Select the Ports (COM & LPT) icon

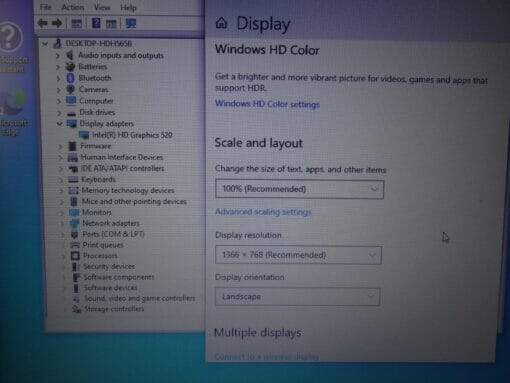click(75, 234)
